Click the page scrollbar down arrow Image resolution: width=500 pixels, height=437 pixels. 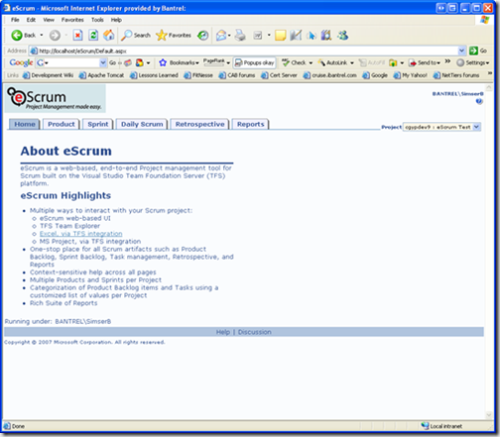click(489, 415)
